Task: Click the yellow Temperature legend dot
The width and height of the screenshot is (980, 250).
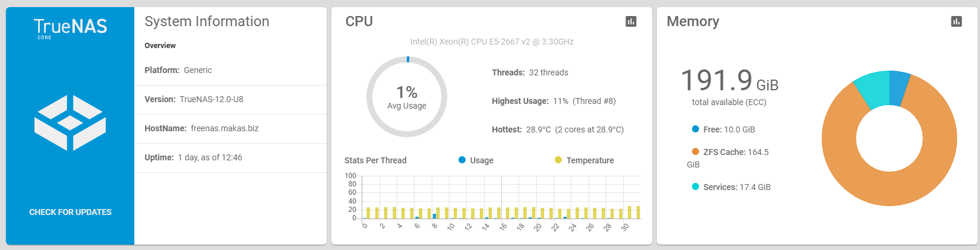Action: (x=558, y=160)
